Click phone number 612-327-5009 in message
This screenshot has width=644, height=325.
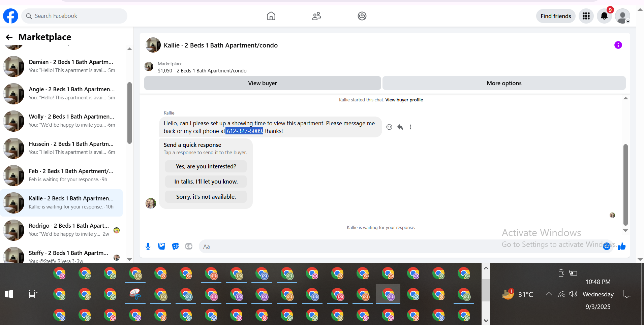[244, 131]
